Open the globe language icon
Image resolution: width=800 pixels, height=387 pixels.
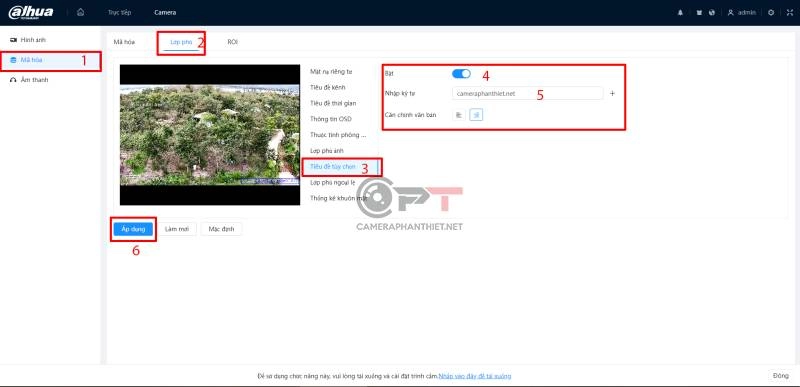coord(712,13)
